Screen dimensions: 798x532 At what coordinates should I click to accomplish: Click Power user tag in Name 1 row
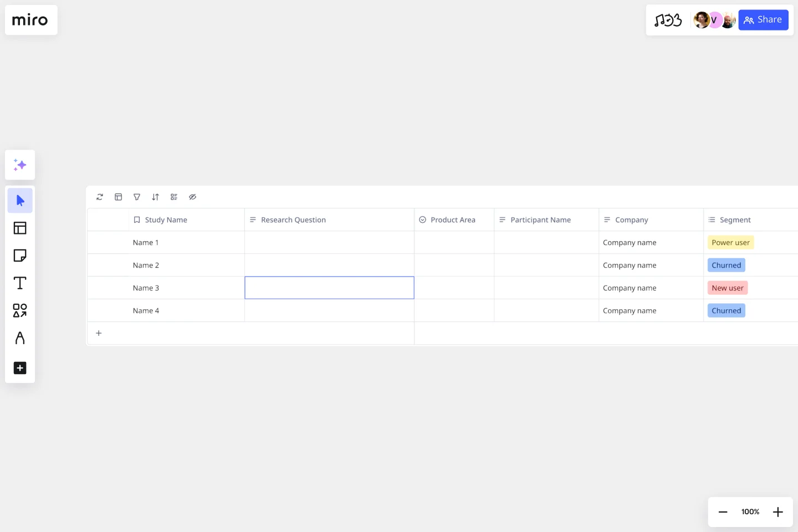click(x=730, y=243)
